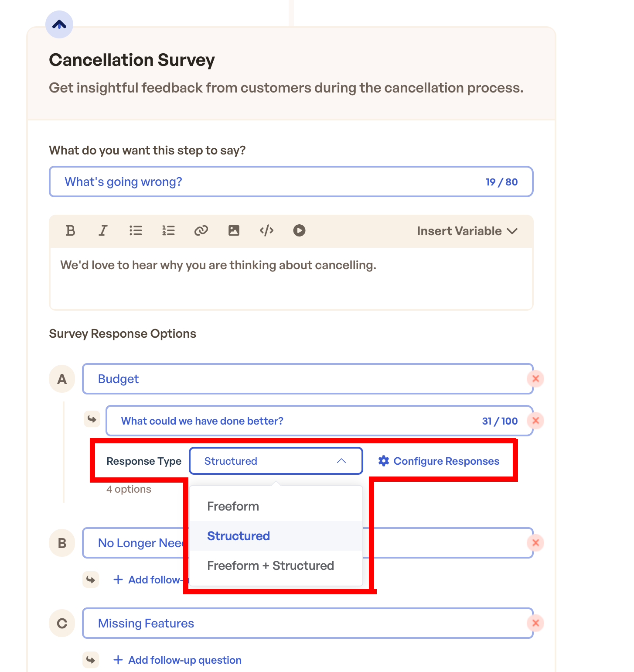Apply italic formatting in the message editor
Screen dimensions: 634x672
pos(103,230)
